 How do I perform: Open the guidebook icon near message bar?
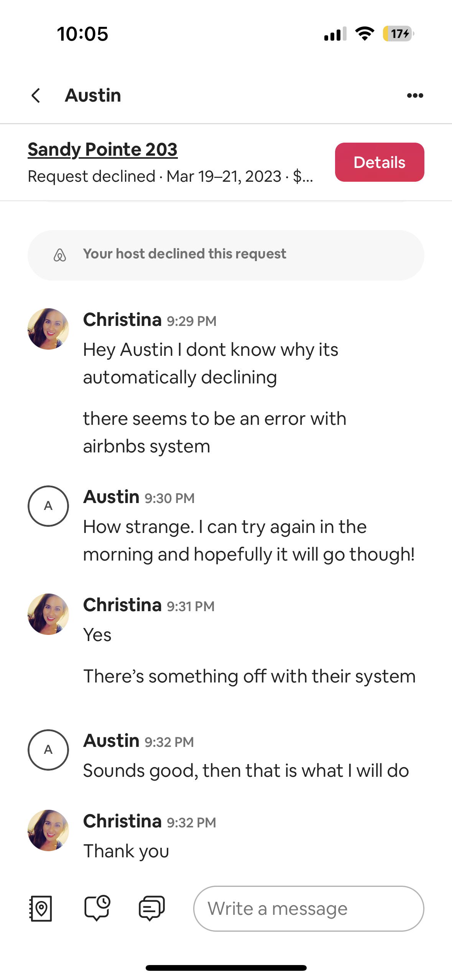coord(40,909)
